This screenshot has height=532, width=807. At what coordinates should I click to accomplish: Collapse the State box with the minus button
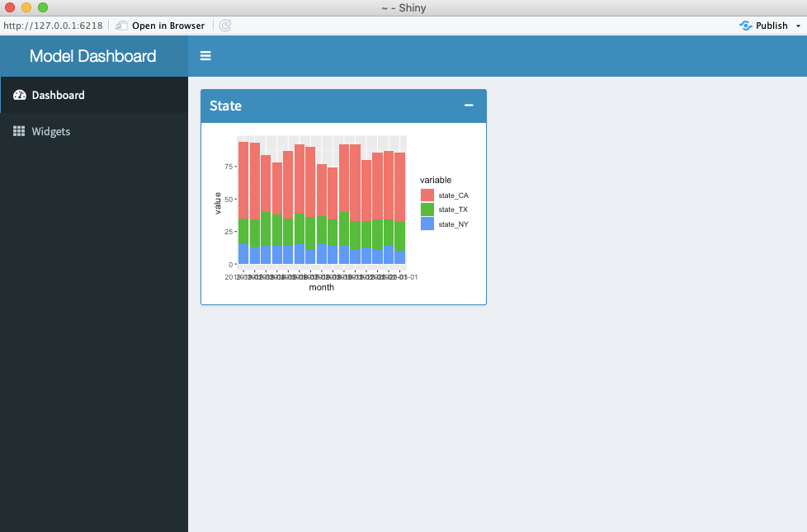click(x=469, y=106)
